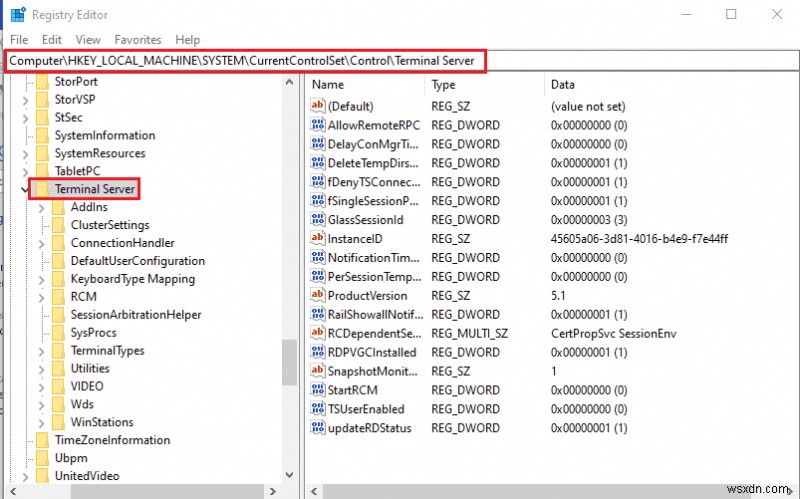The width and height of the screenshot is (800, 499).
Task: Click the NotificationTim... value icon
Action: [317, 257]
